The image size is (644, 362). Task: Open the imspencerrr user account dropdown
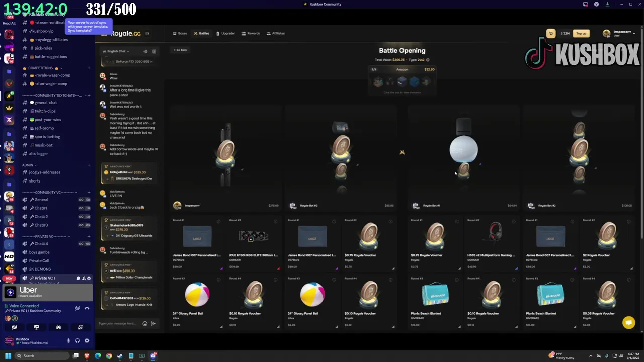pyautogui.click(x=619, y=33)
